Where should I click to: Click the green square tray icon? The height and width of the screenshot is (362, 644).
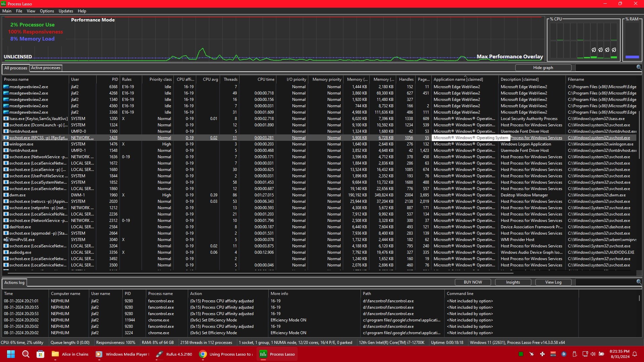(x=521, y=354)
